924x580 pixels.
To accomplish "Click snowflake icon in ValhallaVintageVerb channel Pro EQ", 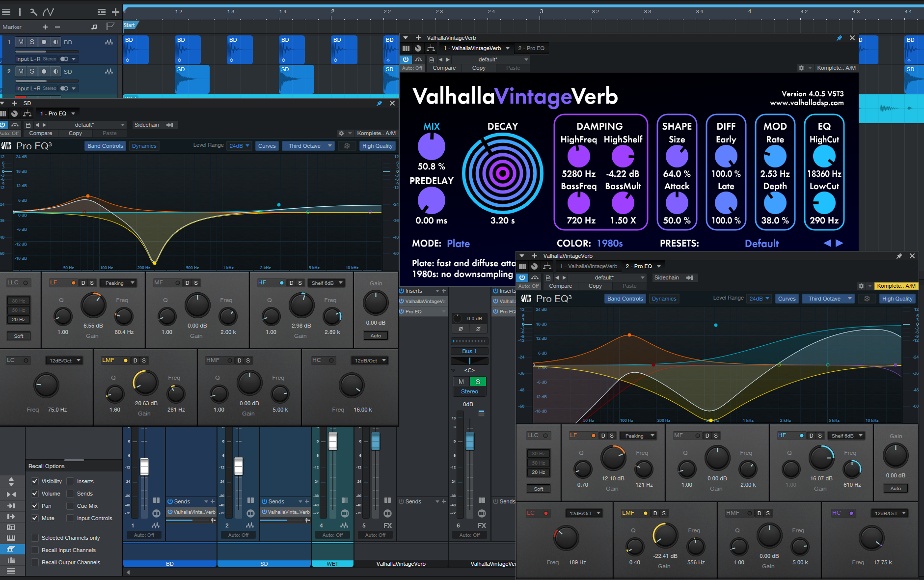I will tap(867, 299).
